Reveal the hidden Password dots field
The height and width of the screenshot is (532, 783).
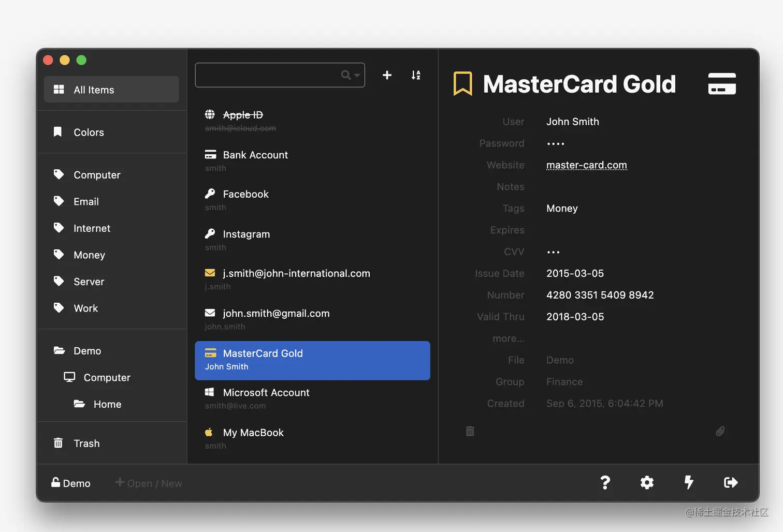pyautogui.click(x=556, y=144)
